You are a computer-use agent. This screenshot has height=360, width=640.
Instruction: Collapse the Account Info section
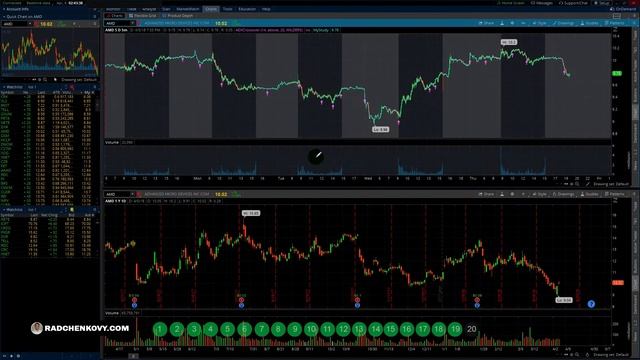[4, 9]
